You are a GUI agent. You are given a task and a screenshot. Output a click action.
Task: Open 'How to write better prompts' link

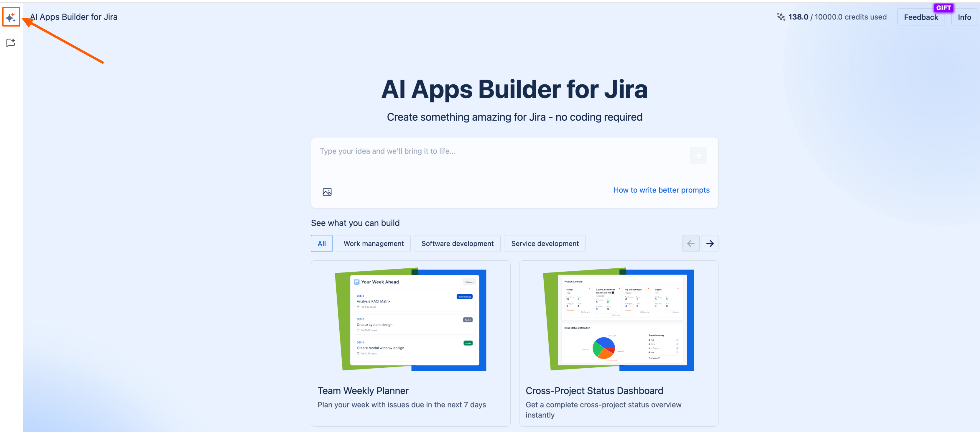click(x=661, y=190)
